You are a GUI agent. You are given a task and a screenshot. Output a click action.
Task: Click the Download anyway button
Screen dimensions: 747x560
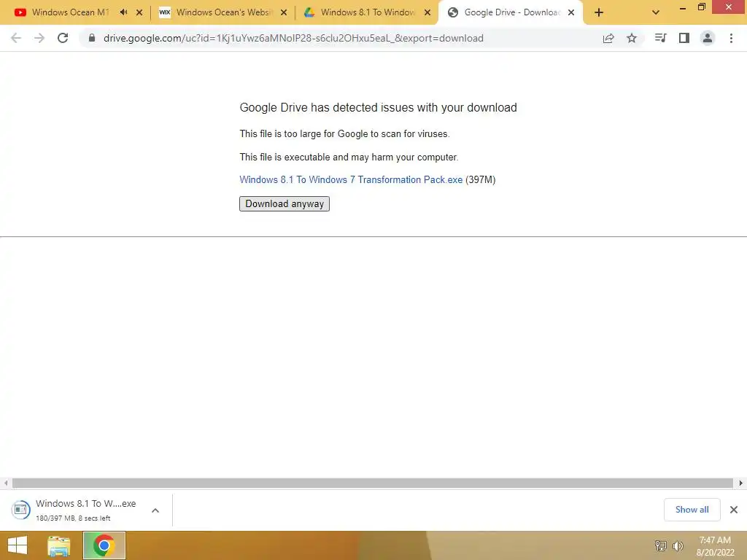(x=285, y=204)
